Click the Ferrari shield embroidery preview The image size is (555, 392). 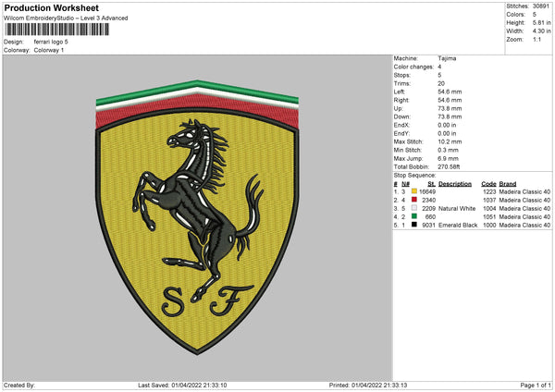(197, 217)
